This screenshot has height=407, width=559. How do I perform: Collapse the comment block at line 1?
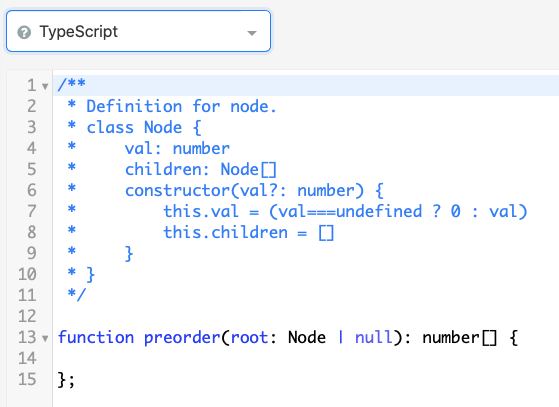click(x=45, y=86)
